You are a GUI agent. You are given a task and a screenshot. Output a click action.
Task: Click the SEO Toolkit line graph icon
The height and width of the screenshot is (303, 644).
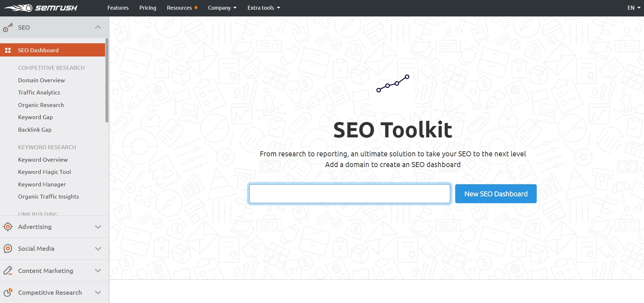(x=393, y=83)
